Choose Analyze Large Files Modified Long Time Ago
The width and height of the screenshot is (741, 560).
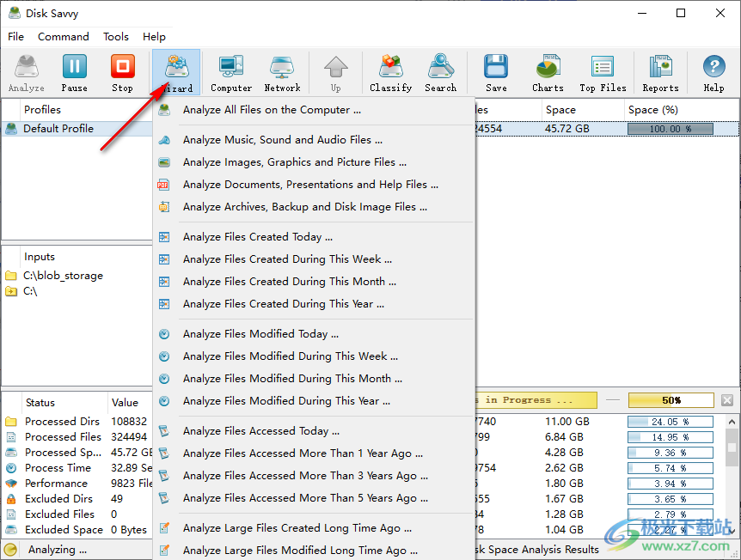click(314, 550)
